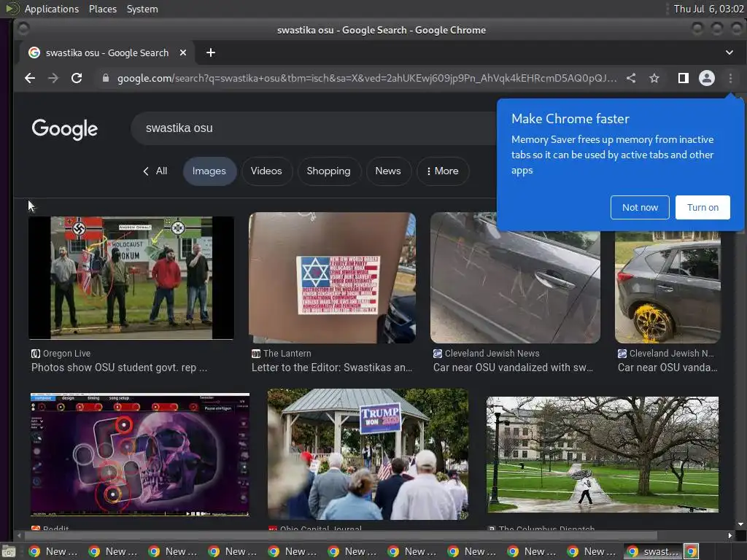Switch to the swast... taskbar window
747x560 pixels.
click(x=654, y=551)
